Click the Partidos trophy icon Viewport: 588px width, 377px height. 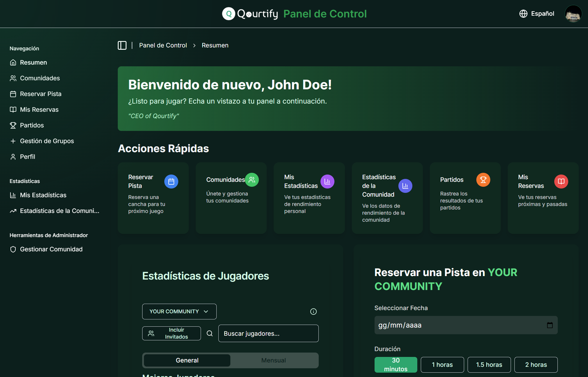[13, 125]
